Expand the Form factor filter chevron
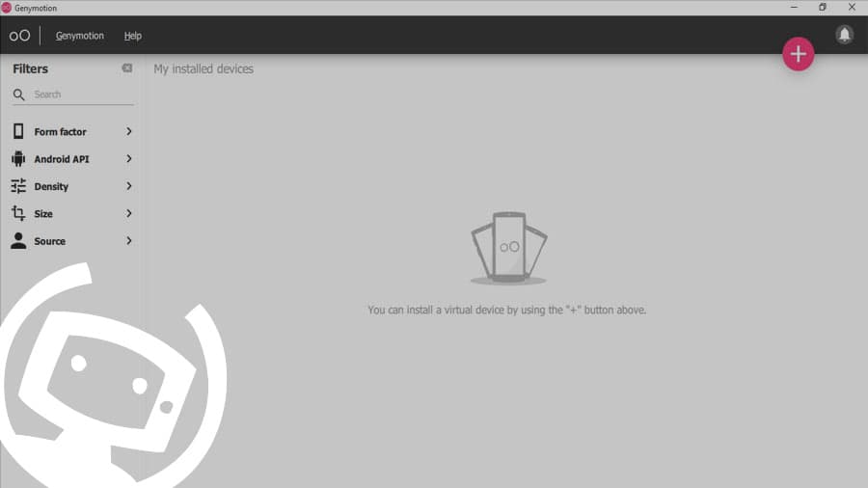The image size is (868, 488). point(129,131)
